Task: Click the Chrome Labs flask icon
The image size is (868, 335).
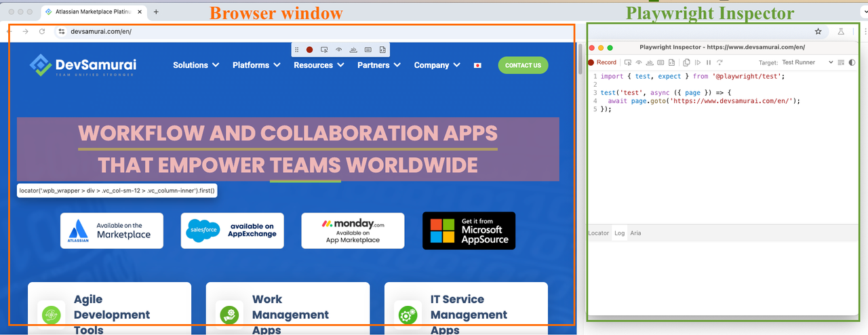Action: pos(841,31)
